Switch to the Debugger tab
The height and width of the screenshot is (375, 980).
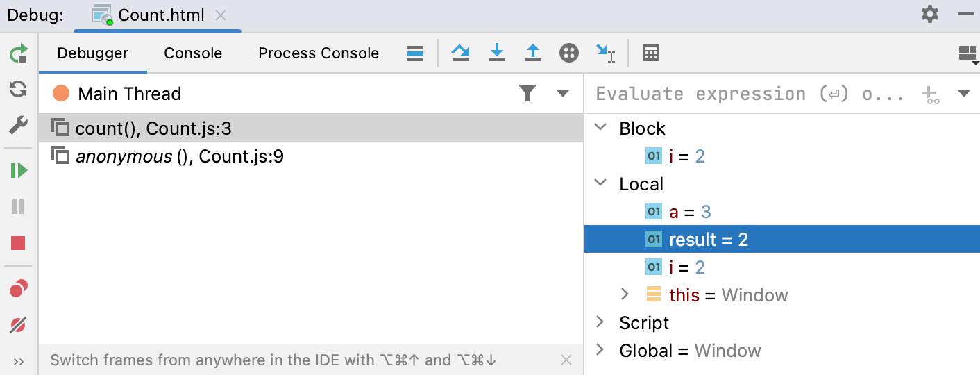tap(93, 53)
